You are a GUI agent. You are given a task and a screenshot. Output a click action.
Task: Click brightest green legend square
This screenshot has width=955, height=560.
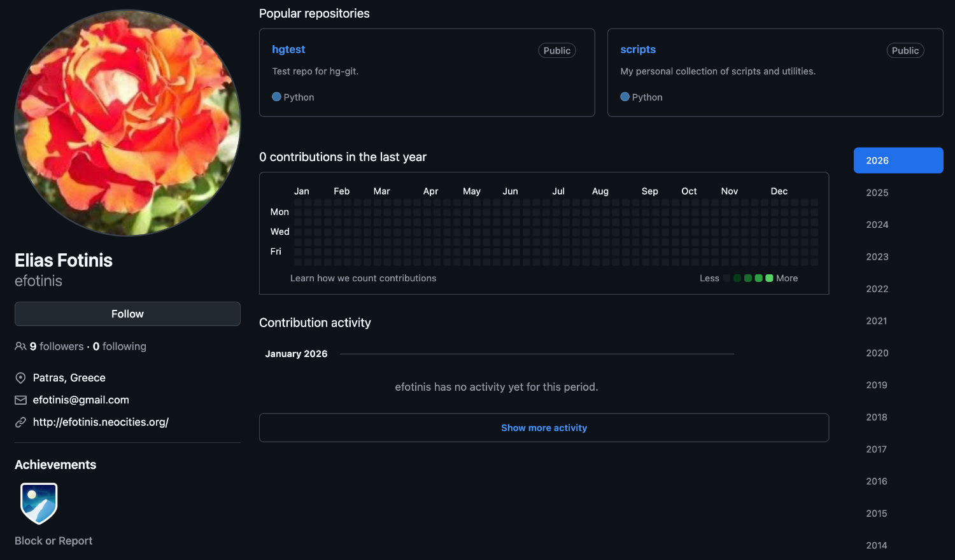(x=769, y=278)
